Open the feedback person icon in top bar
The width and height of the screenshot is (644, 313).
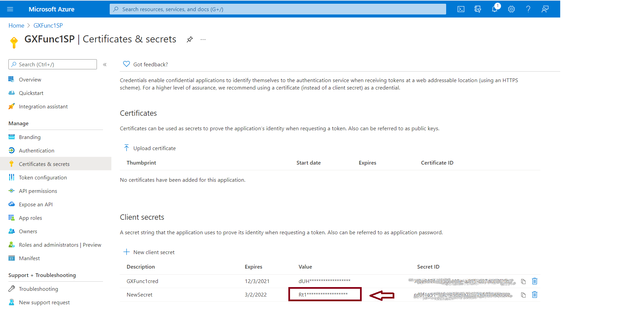[545, 9]
